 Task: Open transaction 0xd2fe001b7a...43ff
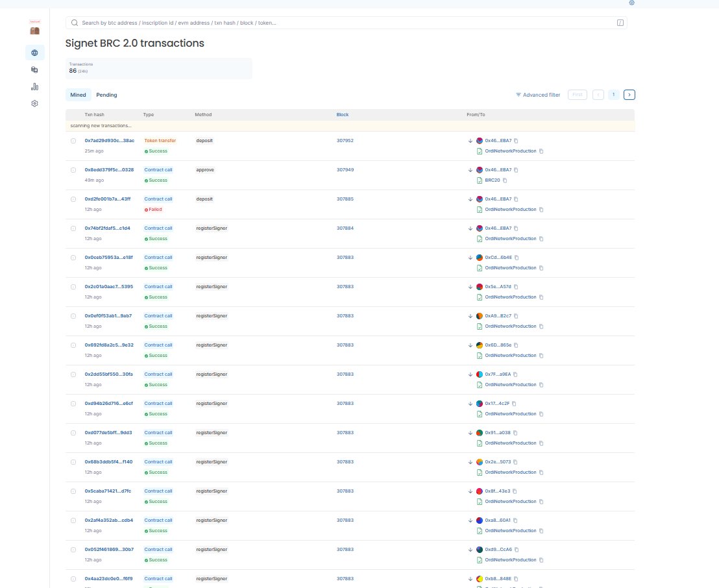(107, 199)
